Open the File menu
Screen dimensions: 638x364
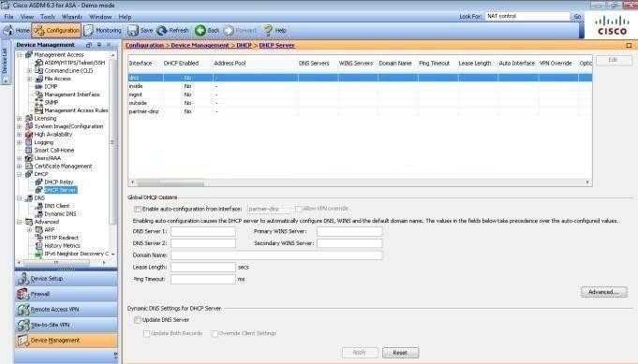[x=9, y=17]
